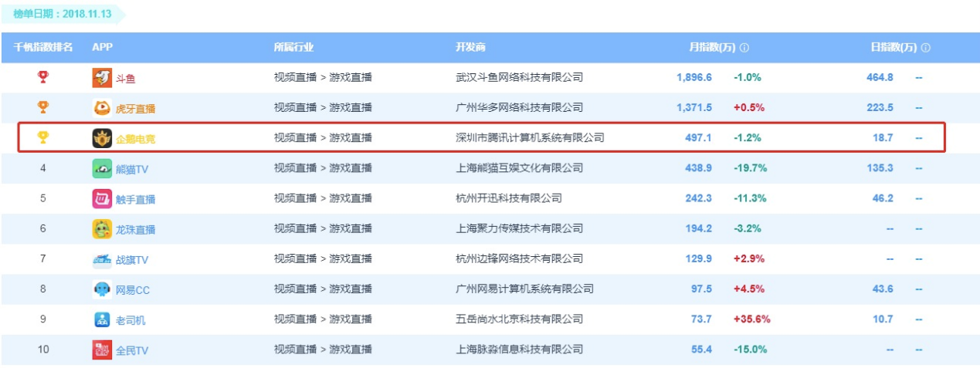Click the 触手直播 app icon
The image size is (980, 368).
pos(102,198)
